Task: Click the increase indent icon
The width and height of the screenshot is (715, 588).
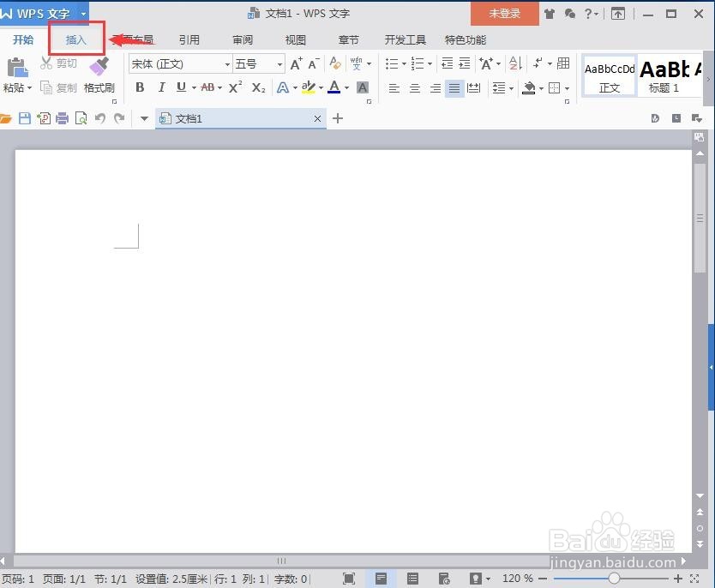Action: (464, 63)
